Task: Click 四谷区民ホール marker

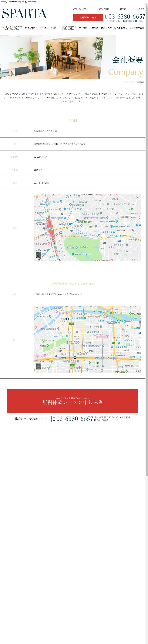Action: click(x=99, y=236)
